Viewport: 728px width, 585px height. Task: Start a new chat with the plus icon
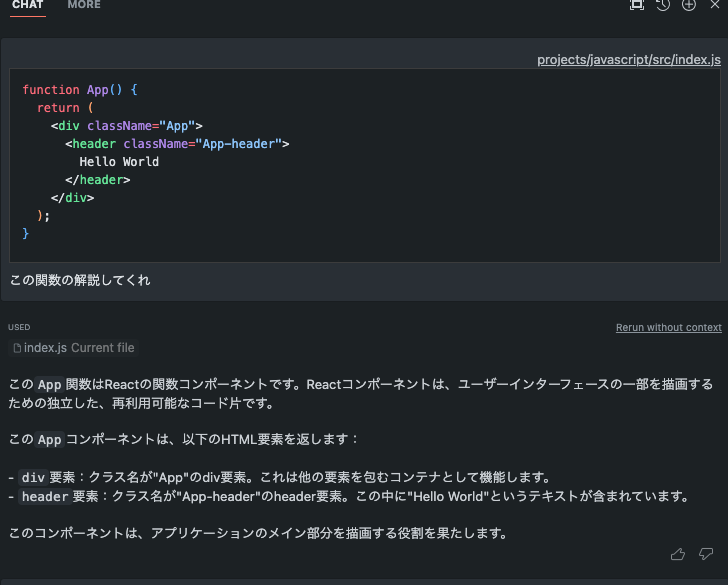coord(688,5)
